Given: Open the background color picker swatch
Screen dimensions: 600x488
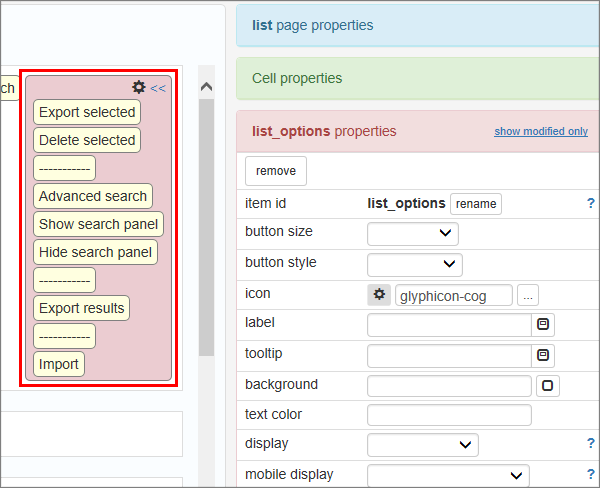Looking at the screenshot, I should [548, 385].
